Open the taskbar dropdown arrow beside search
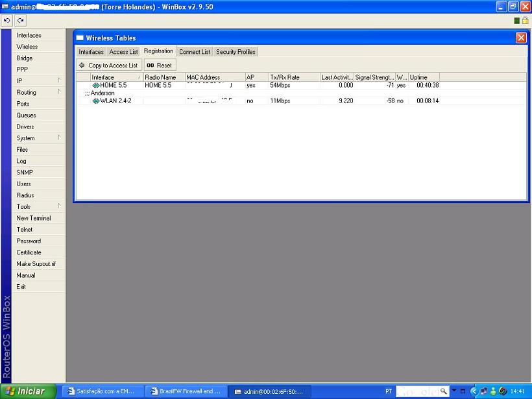Viewport: 532px width, 399px height. tap(454, 391)
